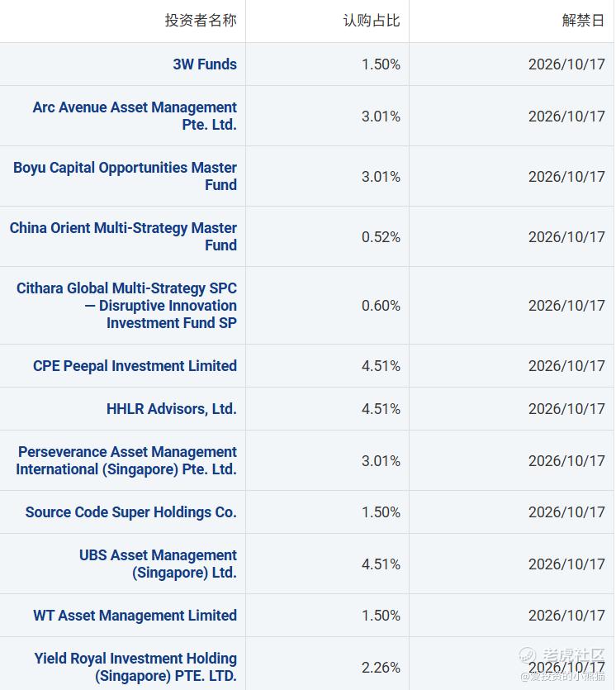Viewport: 616px width, 690px height.
Task: Click Arc Avenue Asset Management Pte. Ltd.
Action: coord(135,117)
